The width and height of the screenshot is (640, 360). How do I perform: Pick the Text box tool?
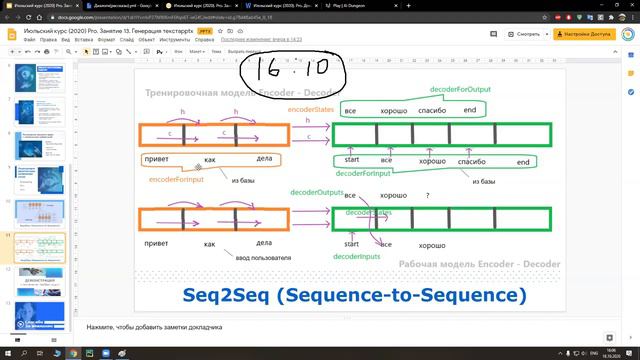(x=96, y=52)
